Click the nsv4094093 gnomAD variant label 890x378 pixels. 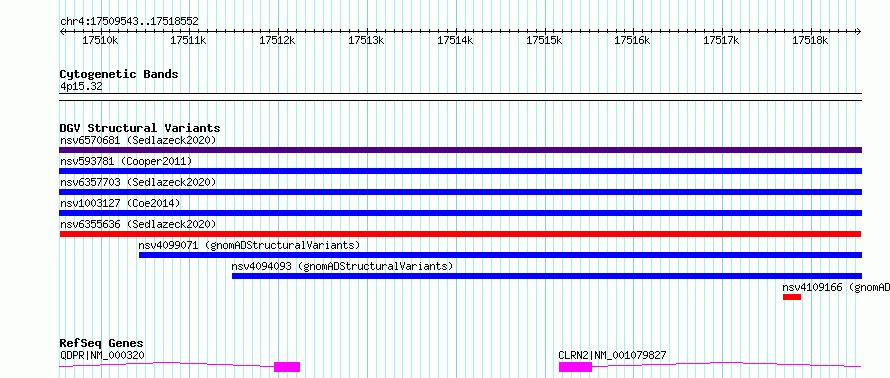coord(342,266)
